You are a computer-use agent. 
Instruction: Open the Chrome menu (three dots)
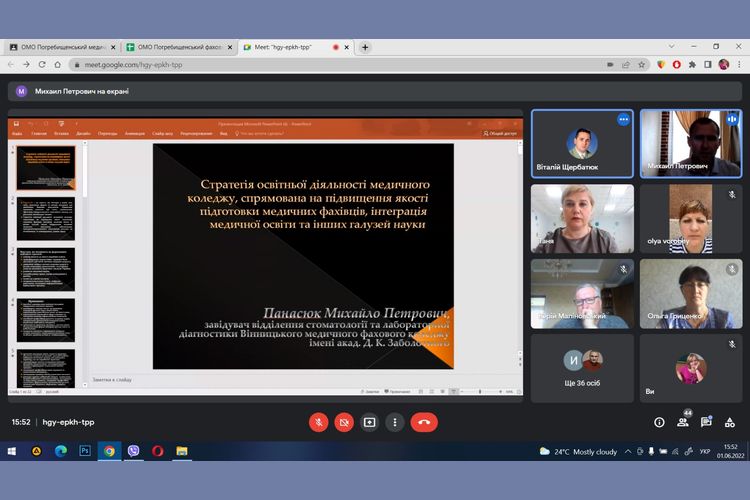point(739,65)
